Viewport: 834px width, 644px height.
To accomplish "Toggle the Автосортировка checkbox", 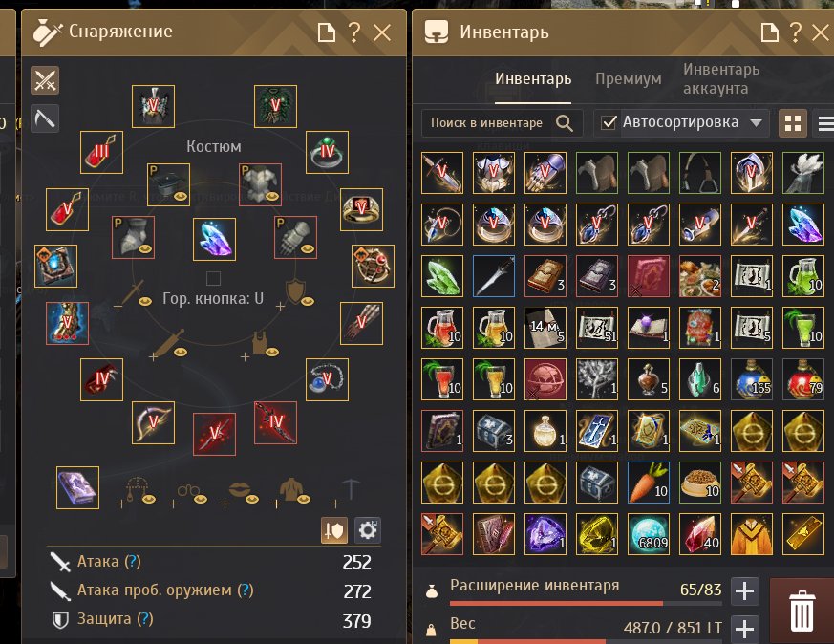I will 609,123.
